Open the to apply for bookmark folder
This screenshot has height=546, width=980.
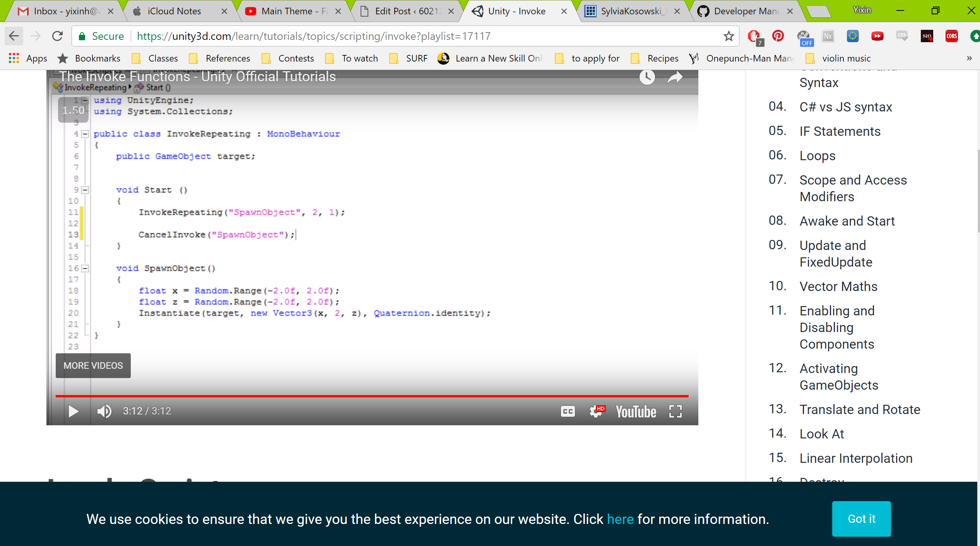click(x=587, y=58)
